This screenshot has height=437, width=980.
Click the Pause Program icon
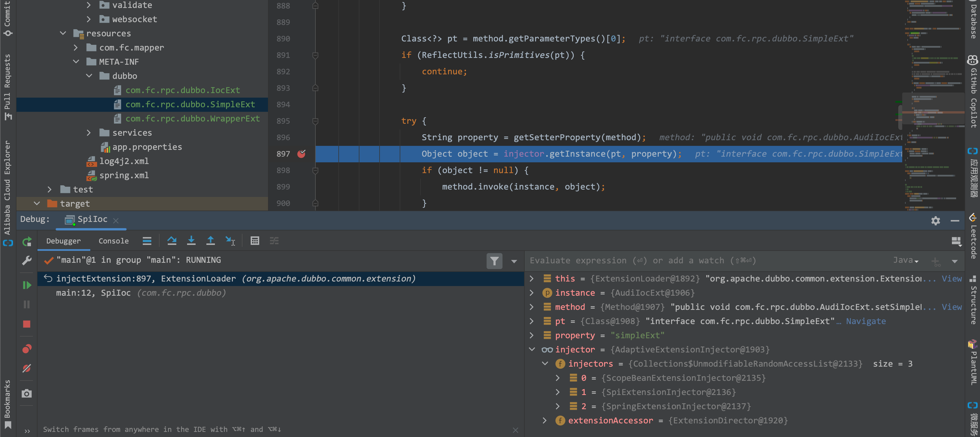(27, 305)
